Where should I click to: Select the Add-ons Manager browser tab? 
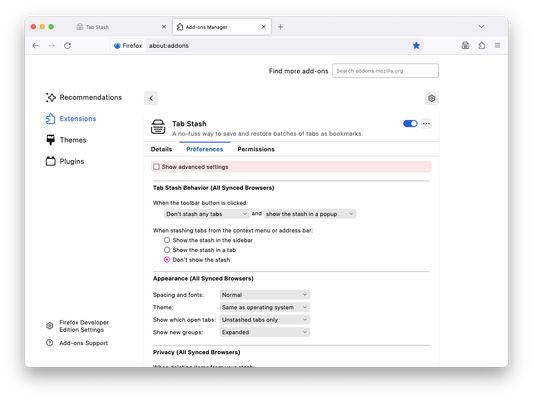click(222, 27)
